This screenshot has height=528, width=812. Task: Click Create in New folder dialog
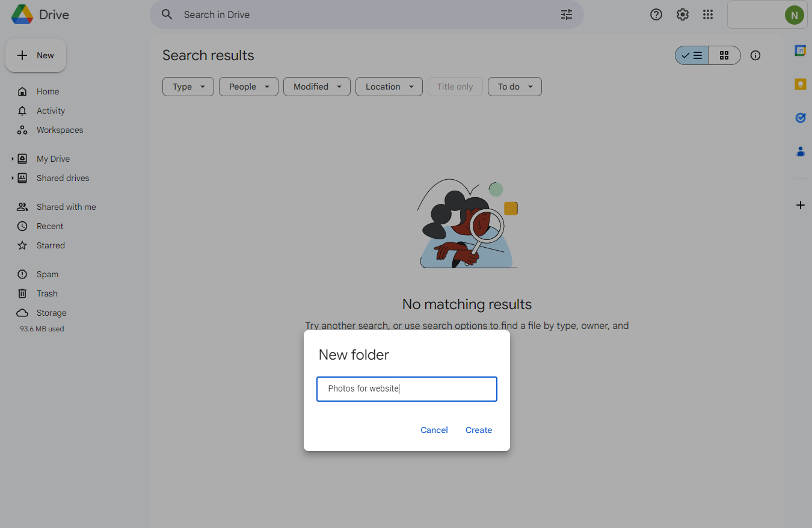478,430
